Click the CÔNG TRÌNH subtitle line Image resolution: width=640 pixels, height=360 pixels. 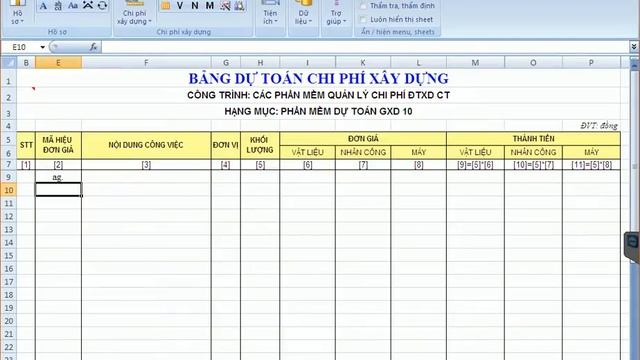click(x=318, y=96)
